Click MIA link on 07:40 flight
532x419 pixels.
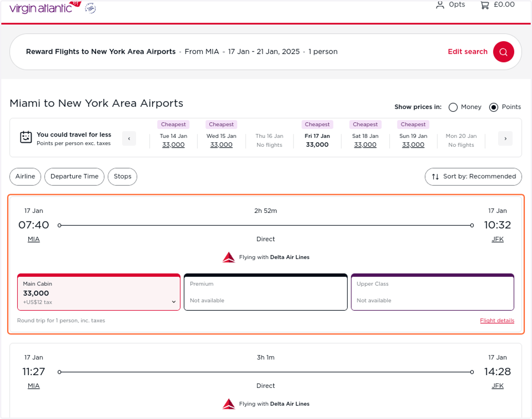coord(34,239)
